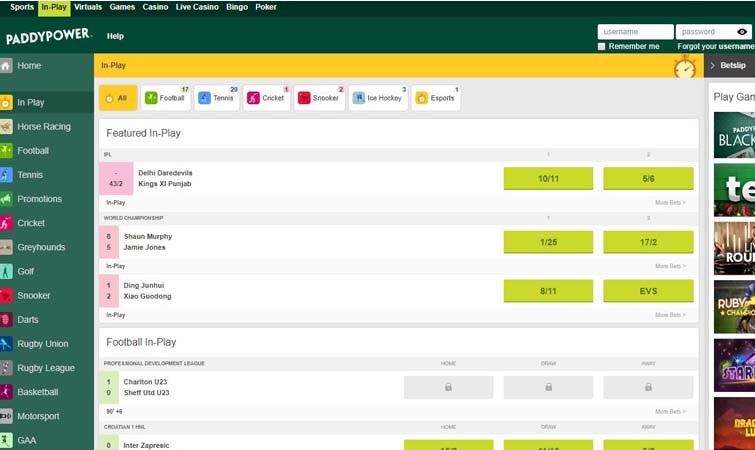Toggle password visibility eye icon

(x=742, y=32)
